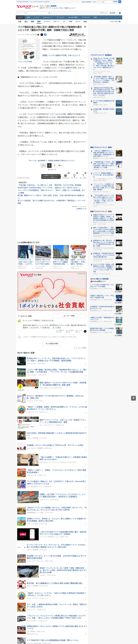Click the back-to-top arrow button
138x644 pixels.
tap(133, 398)
